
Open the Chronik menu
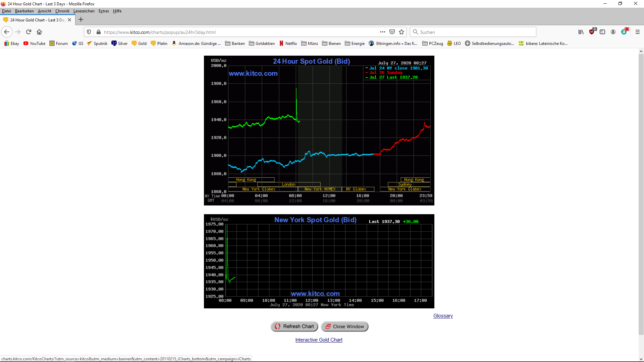point(62,11)
